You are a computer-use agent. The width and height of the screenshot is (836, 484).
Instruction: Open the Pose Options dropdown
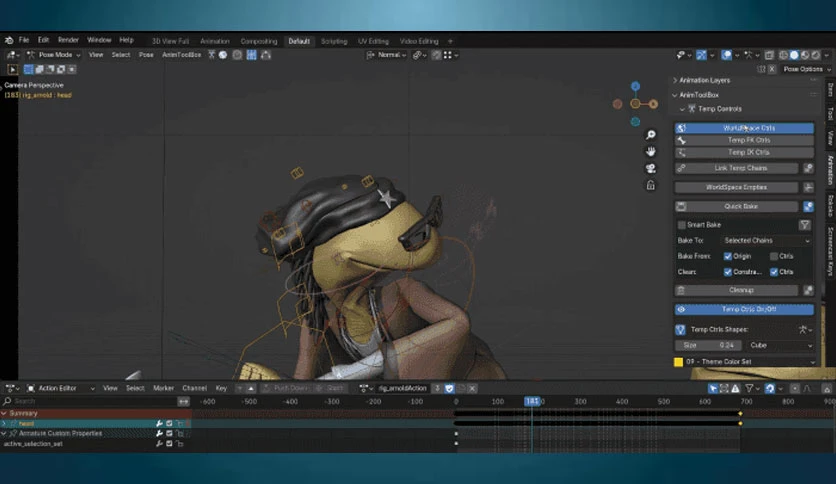(806, 69)
